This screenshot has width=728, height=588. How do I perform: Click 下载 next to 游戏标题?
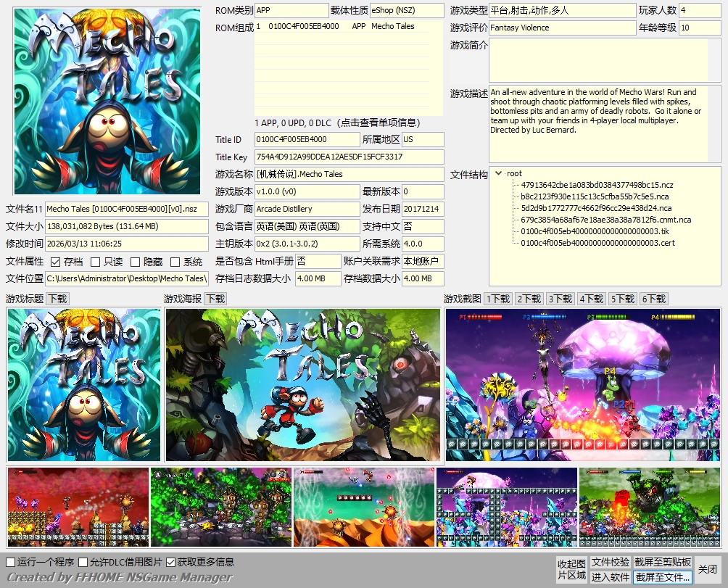tap(57, 299)
